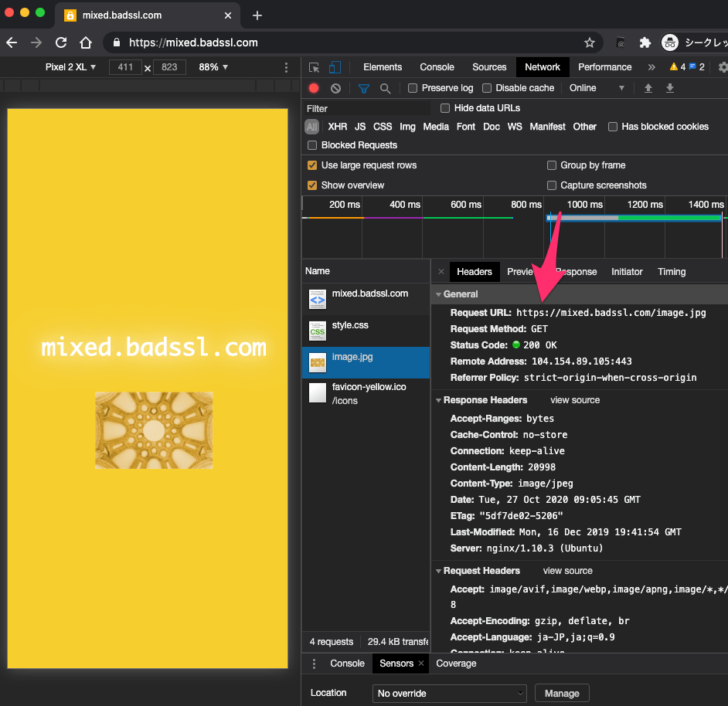Screen dimensions: 728x706
Task: Enable Preserve log checkbox
Action: tap(413, 88)
